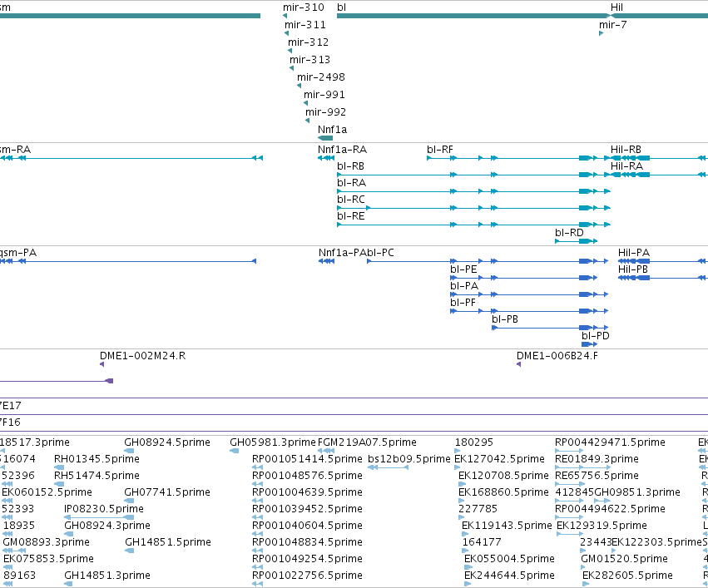Click the mir-992 gene label
708x588 pixels.
click(325, 112)
